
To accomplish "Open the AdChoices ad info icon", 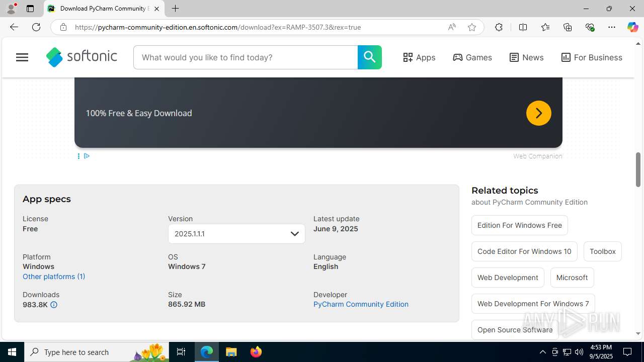I will (87, 156).
